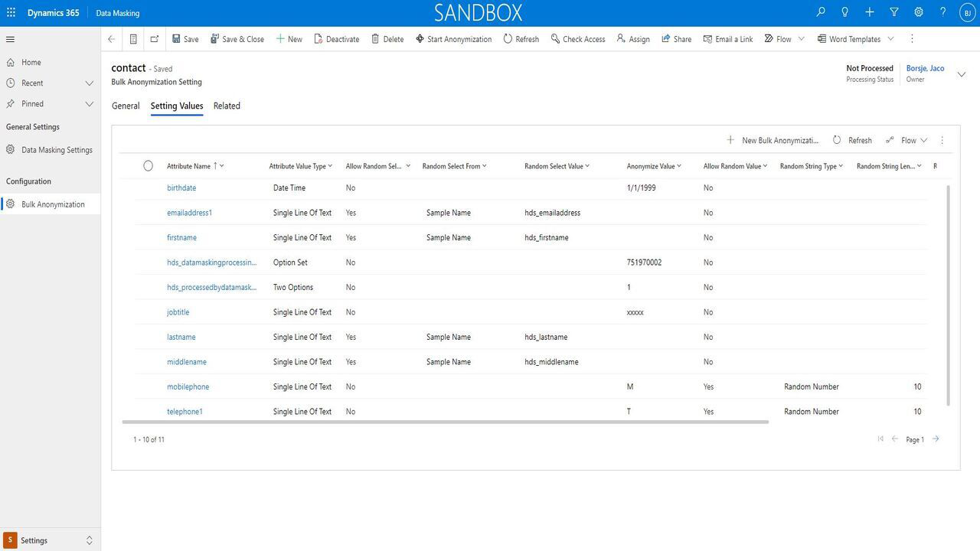980x551 pixels.
Task: Click the Check Access toolbar icon
Action: (555, 39)
